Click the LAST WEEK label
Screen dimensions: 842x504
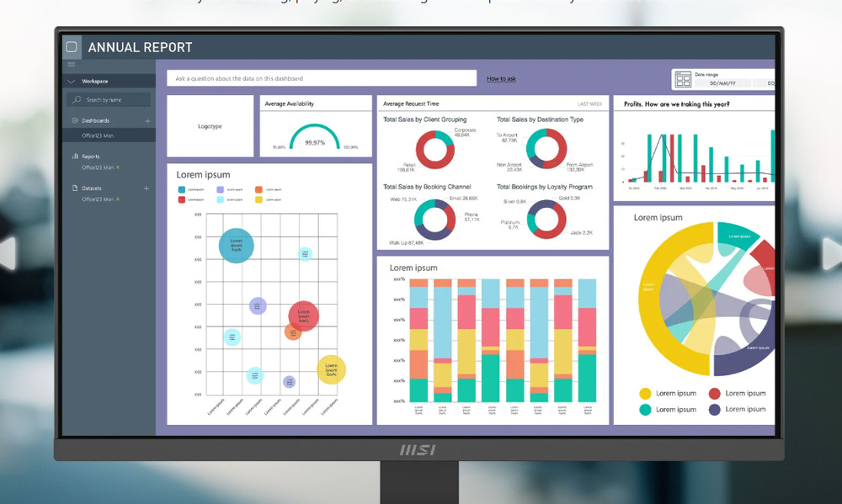click(x=589, y=104)
